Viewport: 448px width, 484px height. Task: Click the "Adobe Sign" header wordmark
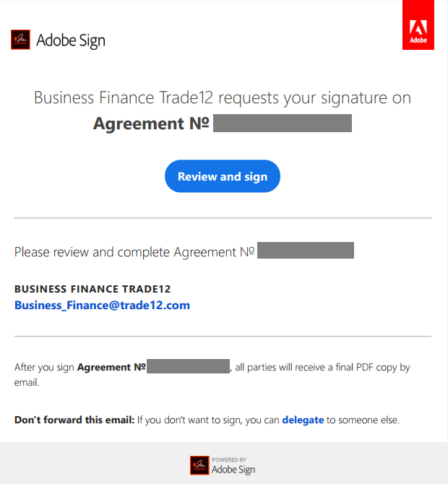71,40
